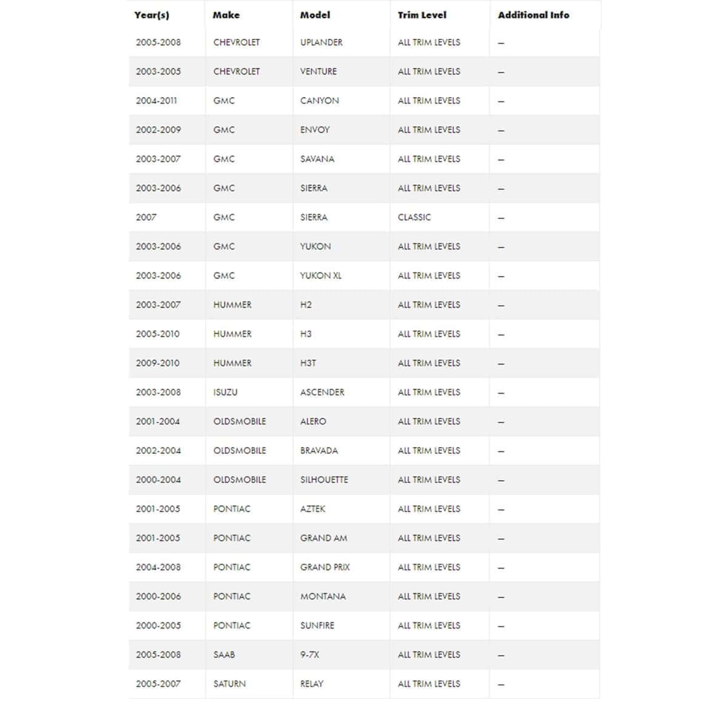Click the SATURN make cell

tap(229, 684)
